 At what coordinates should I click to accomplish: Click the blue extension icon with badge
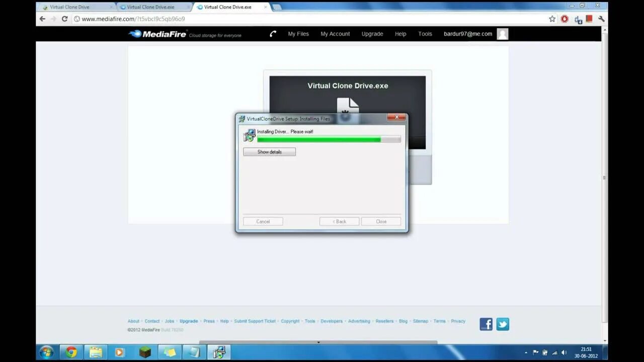point(578,19)
